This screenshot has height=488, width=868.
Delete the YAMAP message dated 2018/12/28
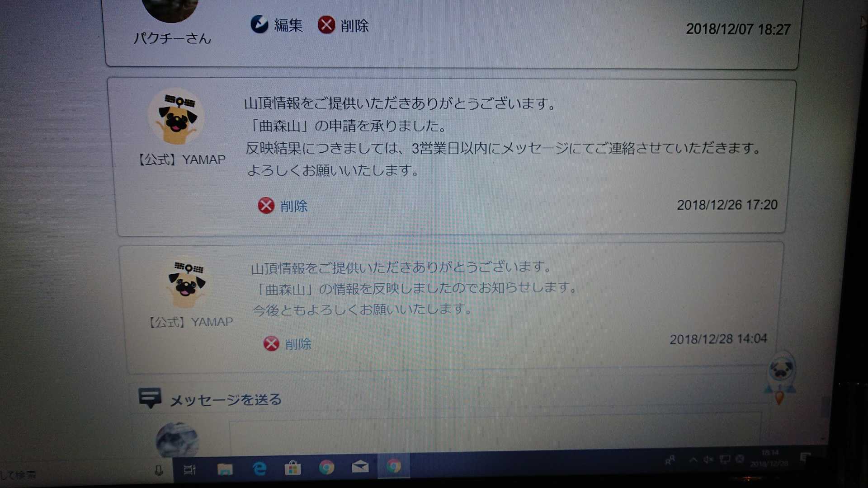(x=271, y=343)
